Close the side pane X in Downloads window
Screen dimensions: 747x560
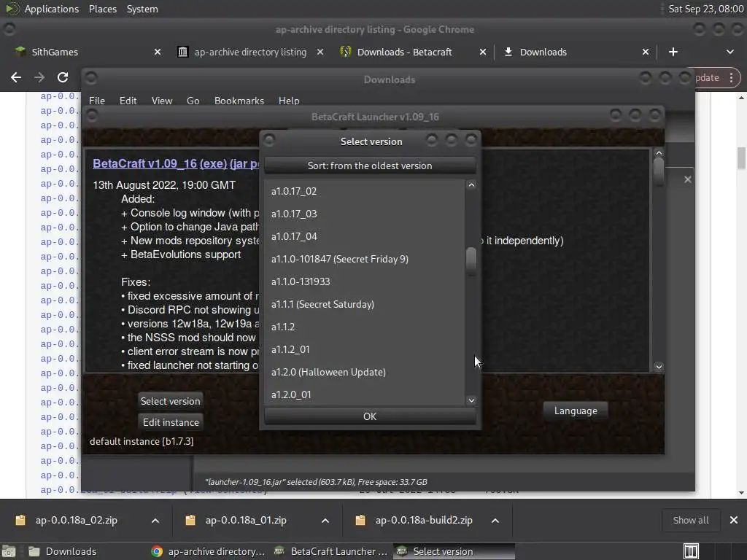click(x=687, y=179)
